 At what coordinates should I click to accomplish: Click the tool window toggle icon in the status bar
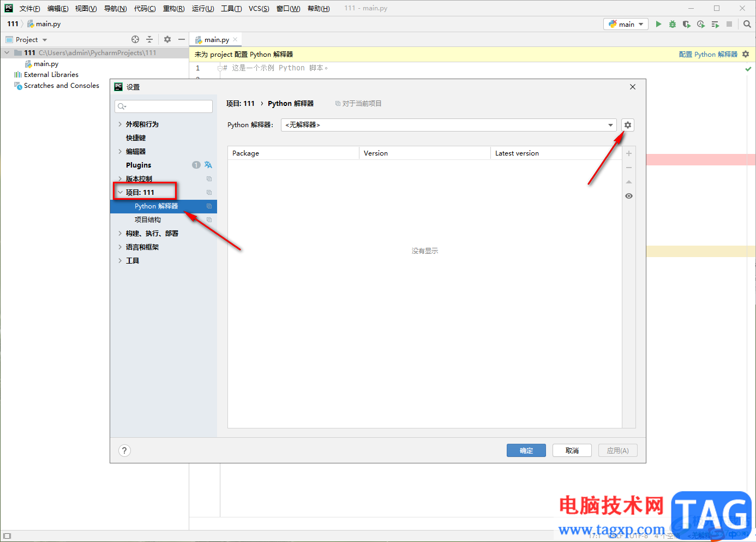(x=7, y=536)
